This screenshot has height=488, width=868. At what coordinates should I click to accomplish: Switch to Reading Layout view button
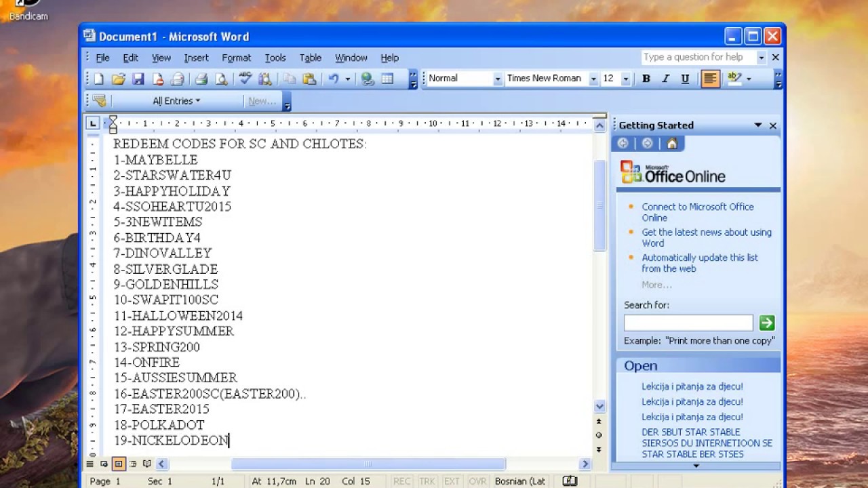point(147,464)
